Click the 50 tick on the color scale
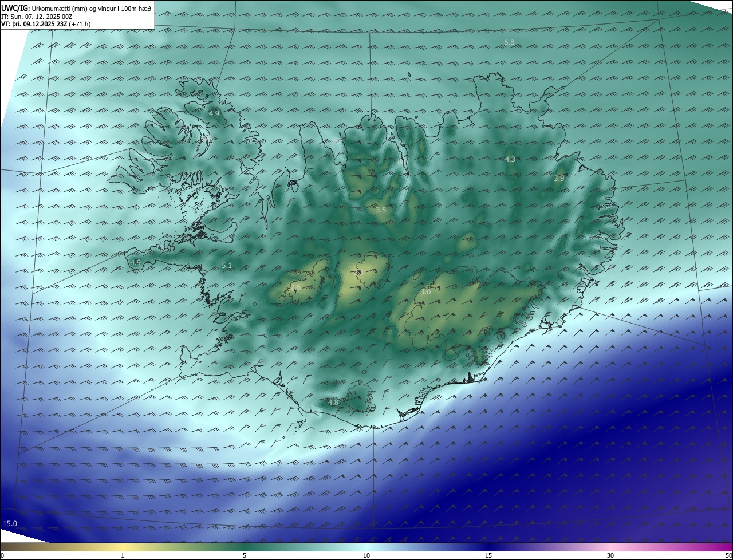 point(728,555)
